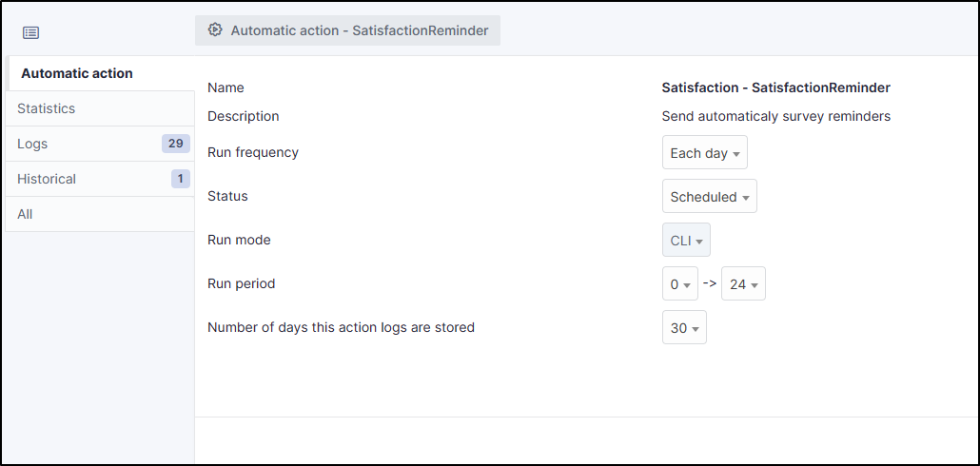This screenshot has height=466, width=980.
Task: Expand the Run period start hour dropdown
Action: (679, 284)
